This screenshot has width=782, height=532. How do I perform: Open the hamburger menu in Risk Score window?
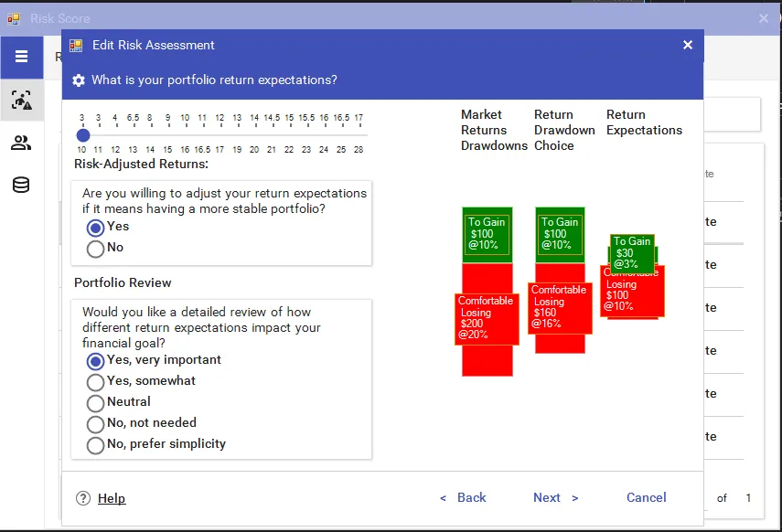click(21, 57)
